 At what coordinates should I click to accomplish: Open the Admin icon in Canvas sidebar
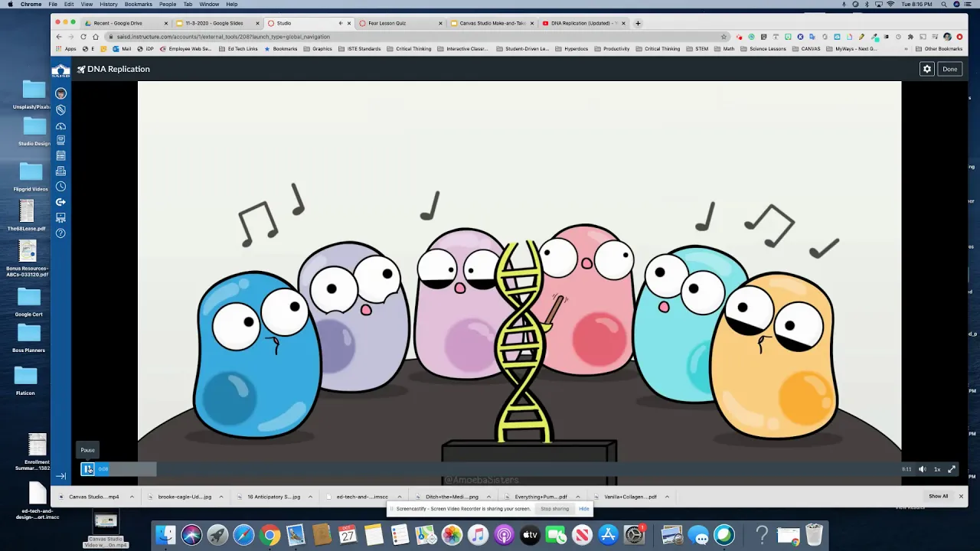pyautogui.click(x=60, y=109)
